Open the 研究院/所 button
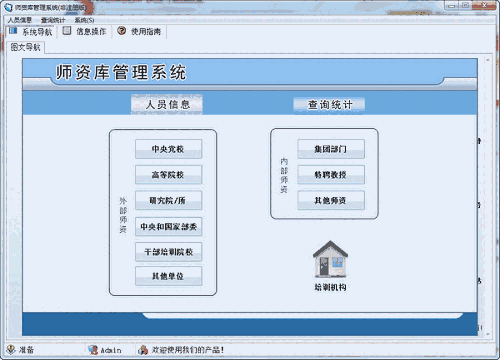This screenshot has height=360, width=500. click(168, 200)
